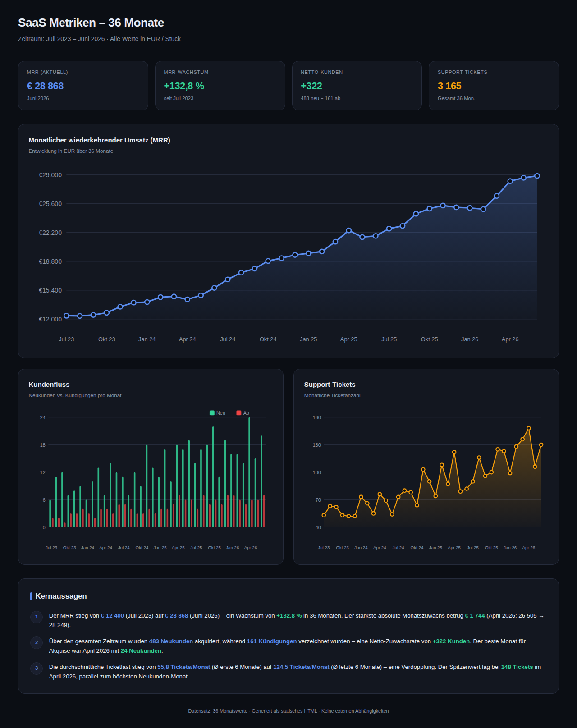The image size is (577, 728).
Task: Click the SUPPORT-TICKETS card label
Action: click(x=463, y=72)
